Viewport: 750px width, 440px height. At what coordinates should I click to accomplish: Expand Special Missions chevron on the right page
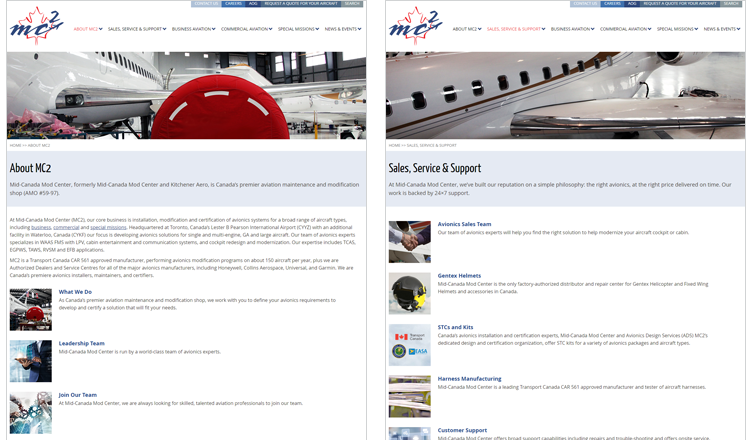click(x=696, y=29)
